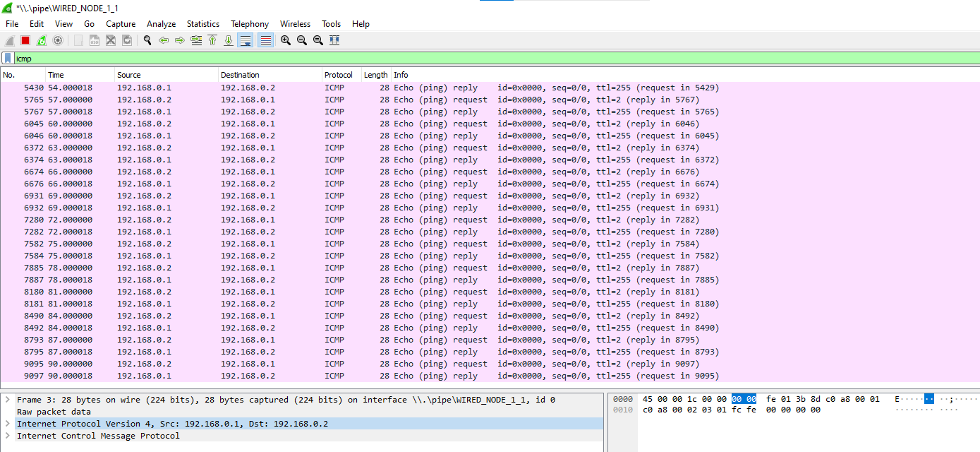
Task: Click hex offset 0010 row in bytes pane
Action: coord(623,410)
